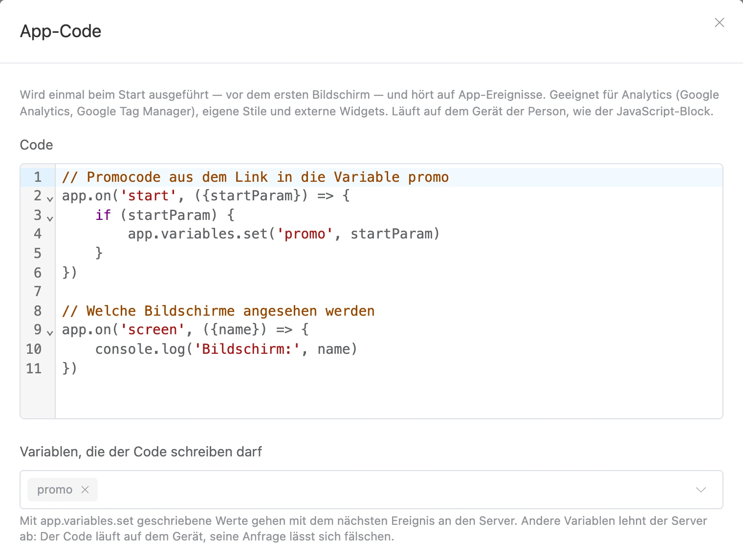Click the app.variables.set('promo' line
Image resolution: width=743 pixels, height=560 pixels.
(x=284, y=234)
